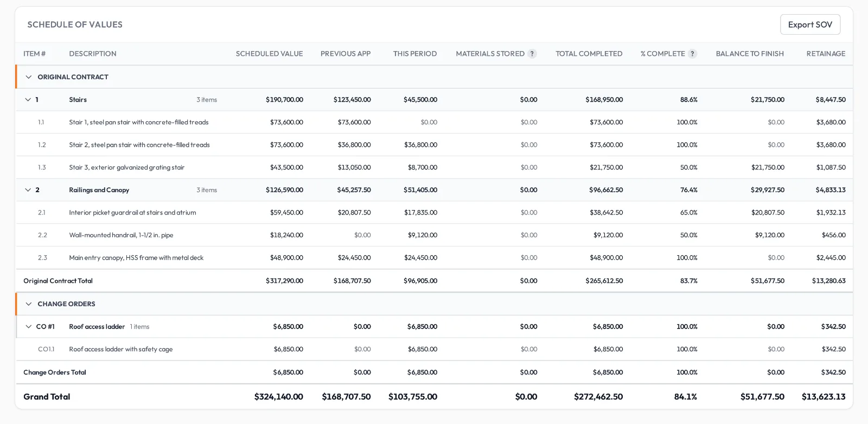The width and height of the screenshot is (868, 424).
Task: Click the Scheduled Value column header
Action: (269, 54)
